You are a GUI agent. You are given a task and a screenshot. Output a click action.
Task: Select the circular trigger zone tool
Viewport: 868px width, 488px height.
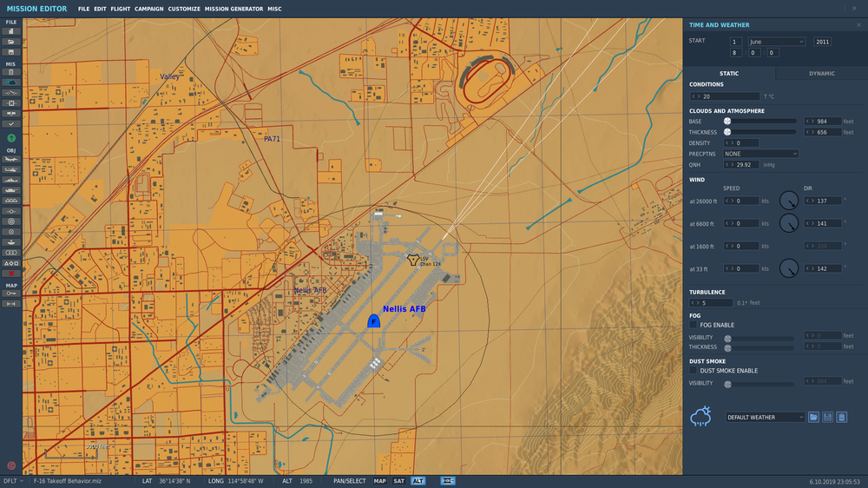coord(10,221)
